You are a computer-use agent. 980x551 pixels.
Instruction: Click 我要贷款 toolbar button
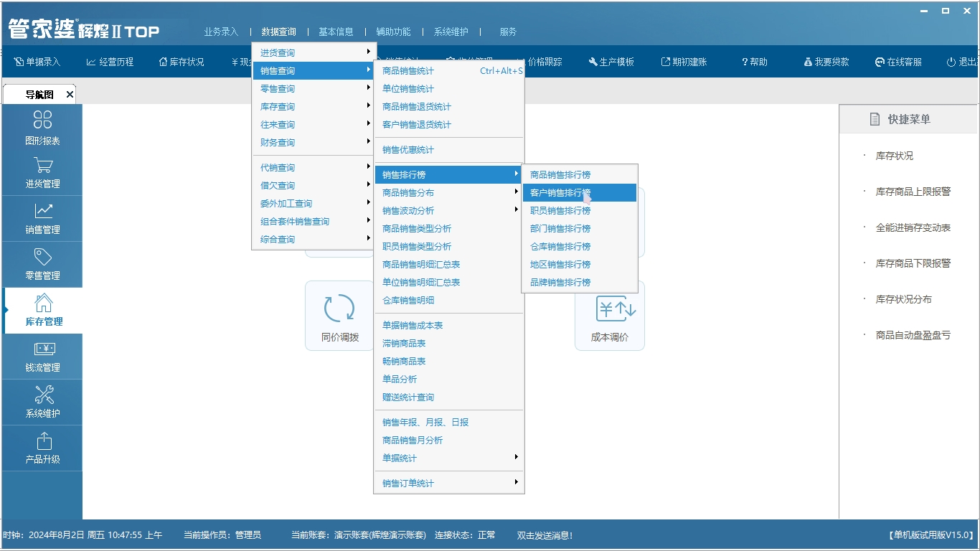tap(826, 62)
